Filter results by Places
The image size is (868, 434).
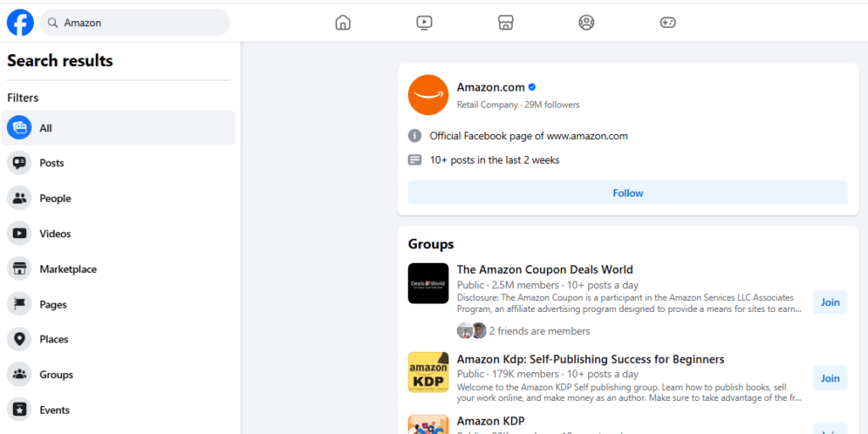click(x=119, y=339)
